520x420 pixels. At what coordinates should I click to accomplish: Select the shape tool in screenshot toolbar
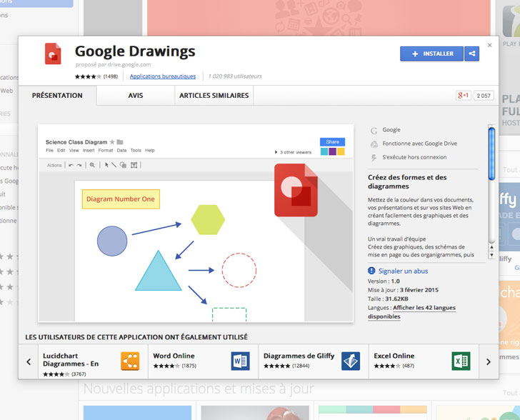123,165
